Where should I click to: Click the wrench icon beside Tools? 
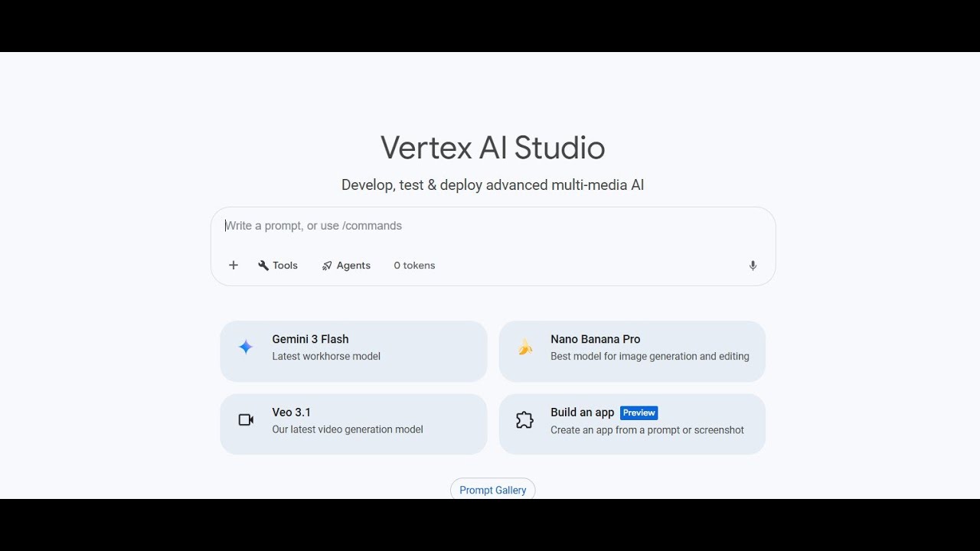(x=263, y=266)
